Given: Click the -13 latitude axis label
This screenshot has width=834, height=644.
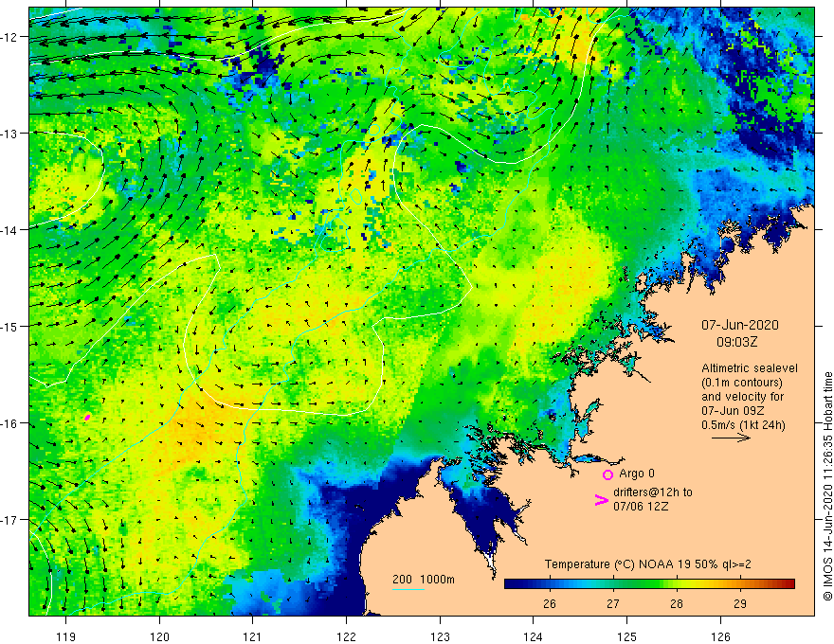Looking at the screenshot, I should (x=9, y=134).
